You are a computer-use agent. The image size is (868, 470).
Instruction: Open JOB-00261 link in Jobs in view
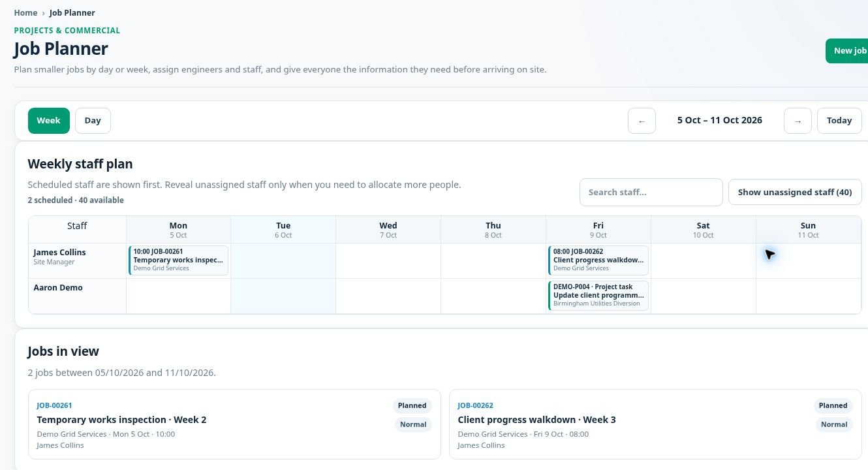tap(55, 405)
